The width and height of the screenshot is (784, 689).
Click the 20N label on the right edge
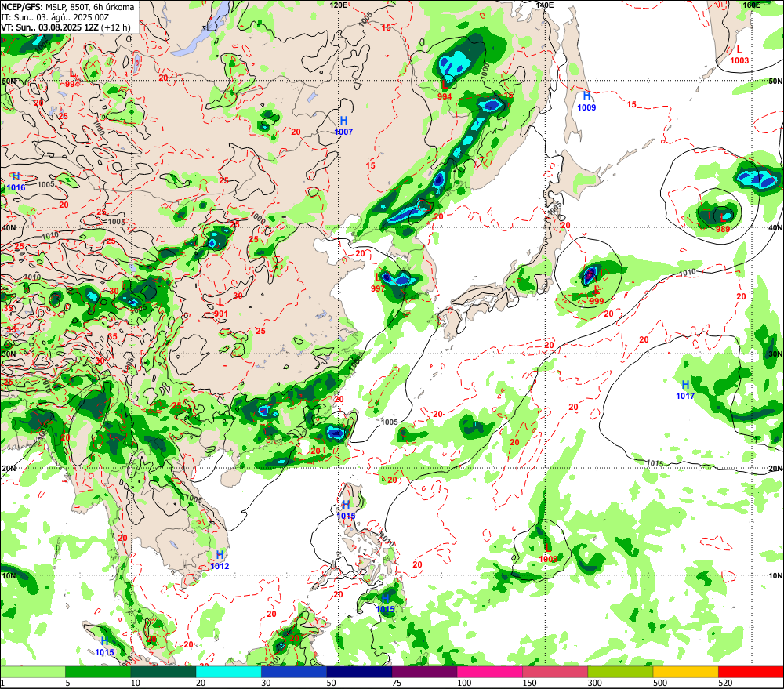click(775, 469)
